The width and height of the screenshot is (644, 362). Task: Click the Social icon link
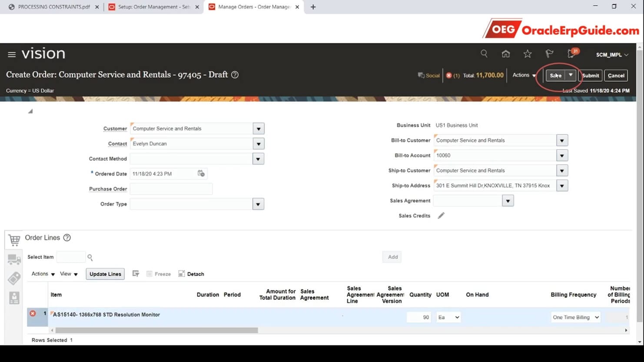click(x=428, y=75)
